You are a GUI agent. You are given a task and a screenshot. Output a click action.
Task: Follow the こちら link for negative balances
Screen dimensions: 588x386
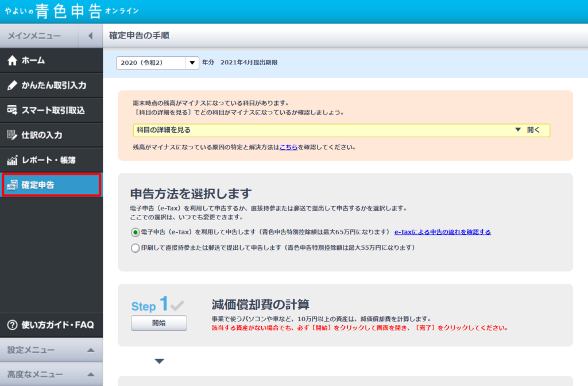point(288,148)
